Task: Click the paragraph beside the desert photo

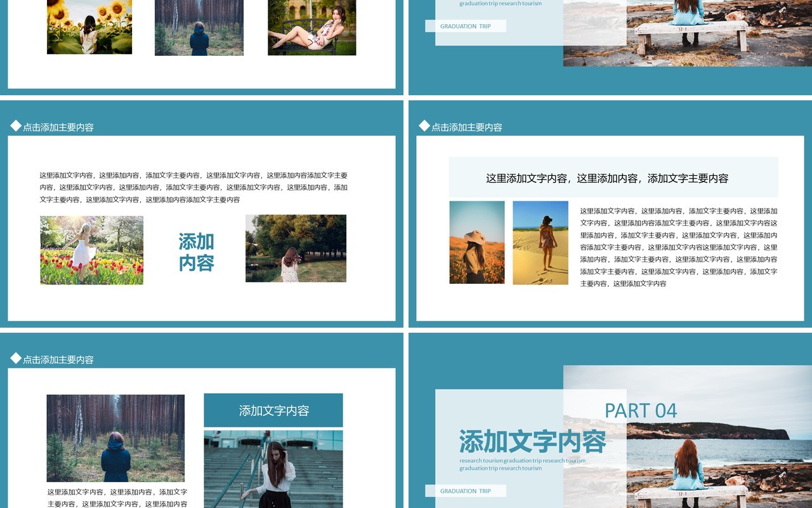Action: [679, 247]
